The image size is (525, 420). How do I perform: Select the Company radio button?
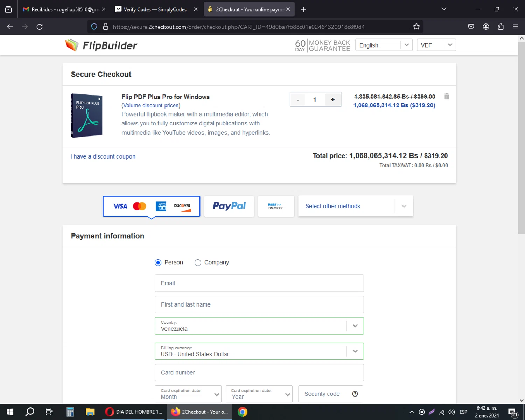[x=198, y=262]
